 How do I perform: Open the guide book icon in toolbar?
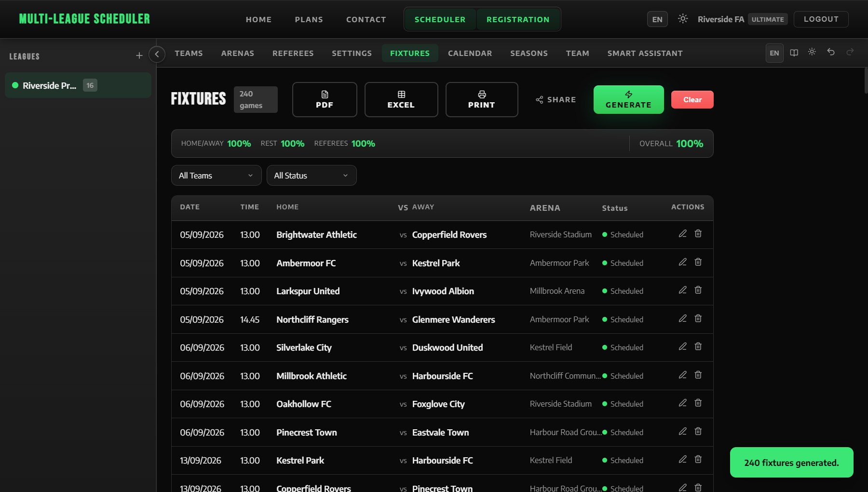(794, 53)
